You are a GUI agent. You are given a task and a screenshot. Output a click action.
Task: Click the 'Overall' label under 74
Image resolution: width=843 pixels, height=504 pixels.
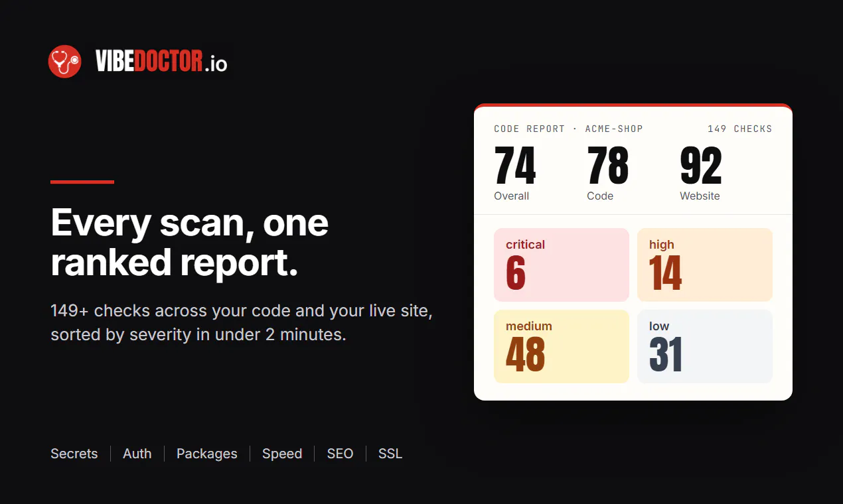click(512, 196)
